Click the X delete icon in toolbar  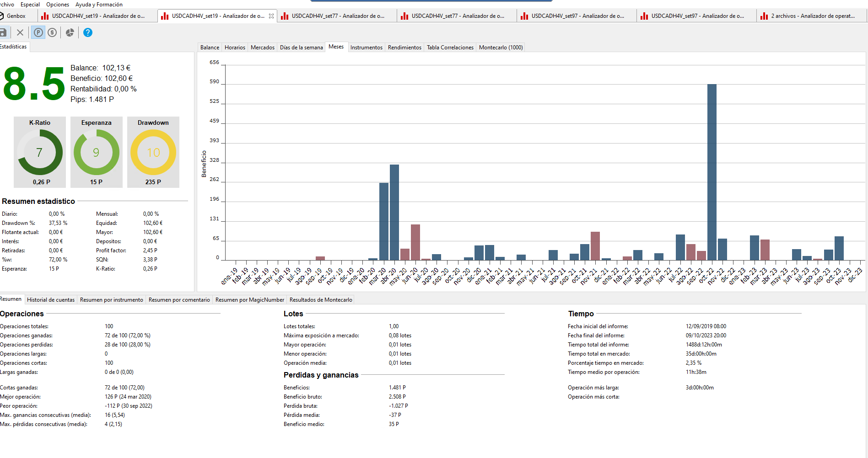(x=20, y=32)
